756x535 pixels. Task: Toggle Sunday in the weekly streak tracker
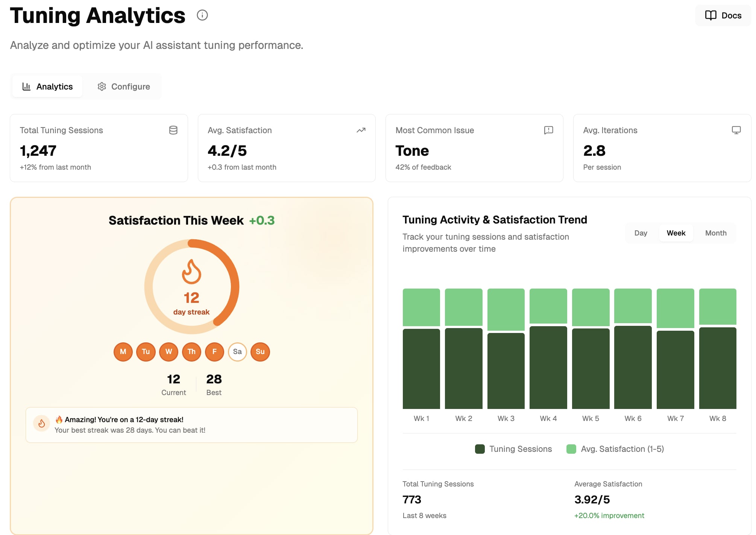[260, 352]
